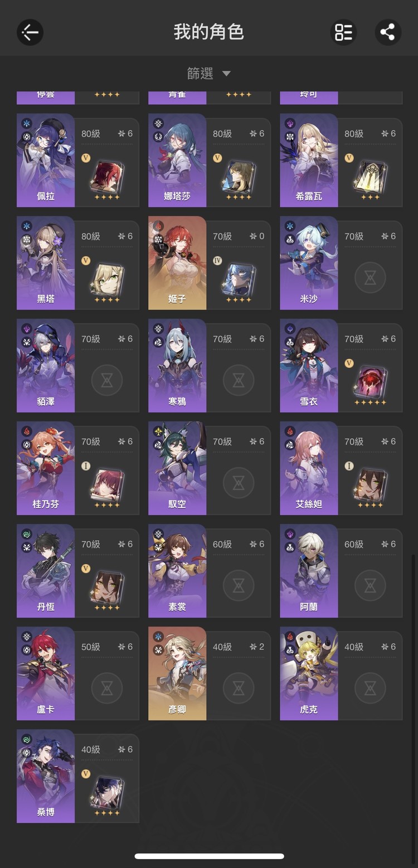Tap the 我的角色 page title
This screenshot has height=868, width=418.
[x=209, y=32]
